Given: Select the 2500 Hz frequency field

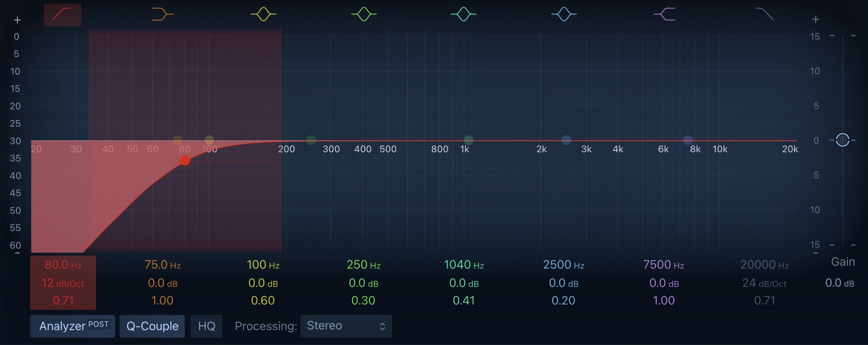Looking at the screenshot, I should pyautogui.click(x=564, y=265).
